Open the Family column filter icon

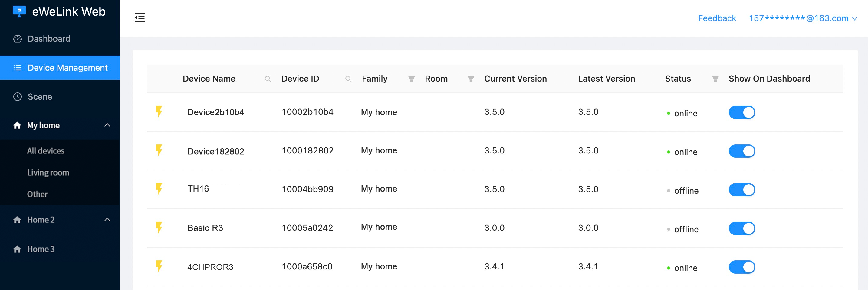[411, 79]
